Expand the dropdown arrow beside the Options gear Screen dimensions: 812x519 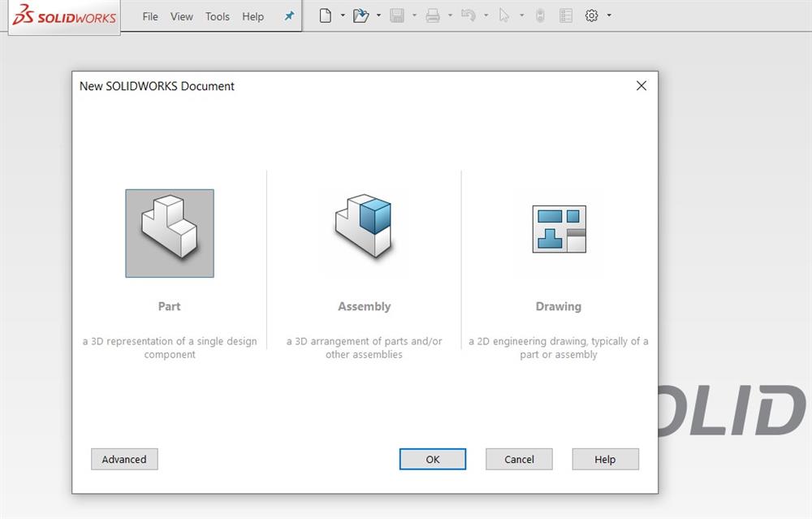(x=609, y=15)
